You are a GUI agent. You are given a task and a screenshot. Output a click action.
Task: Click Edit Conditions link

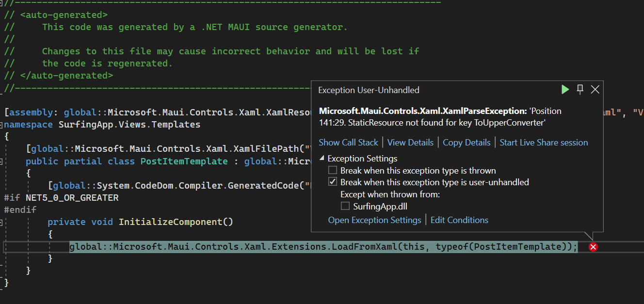459,220
